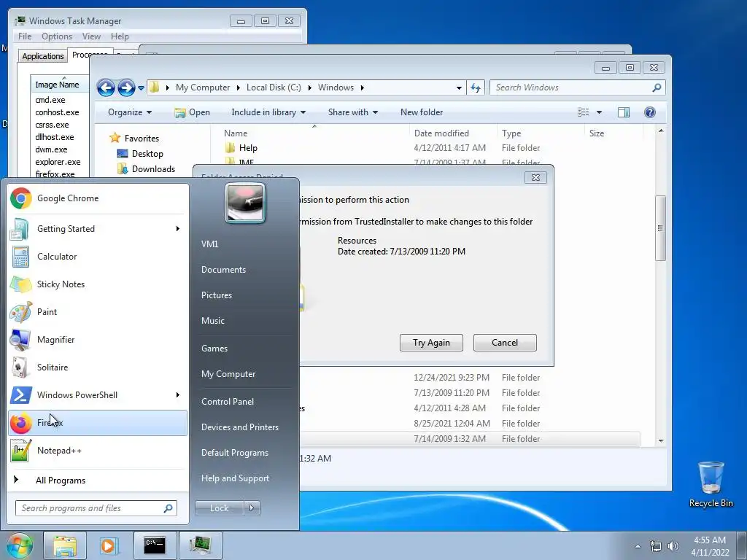This screenshot has width=747, height=560.
Task: Open the Organize dropdown menu
Action: coord(130,112)
